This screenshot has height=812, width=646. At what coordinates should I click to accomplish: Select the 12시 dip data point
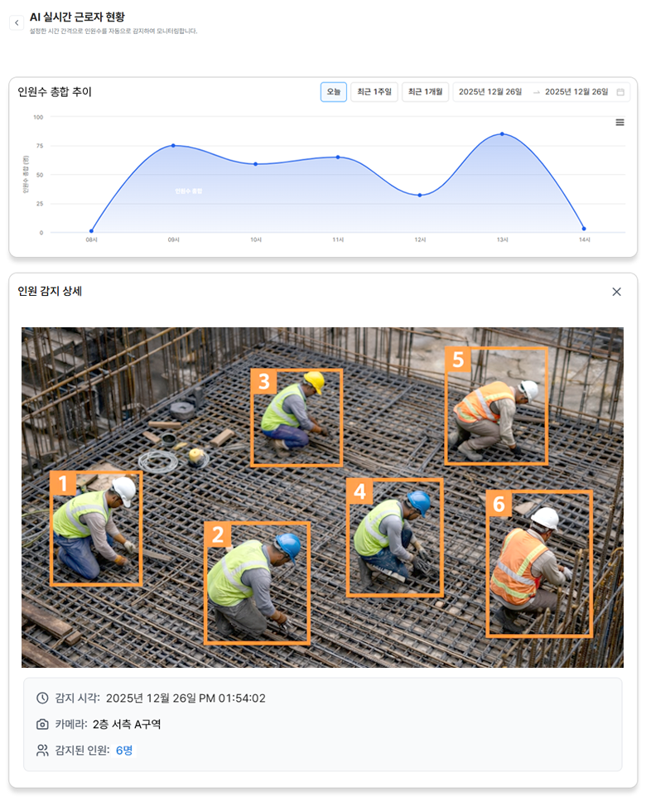point(420,196)
